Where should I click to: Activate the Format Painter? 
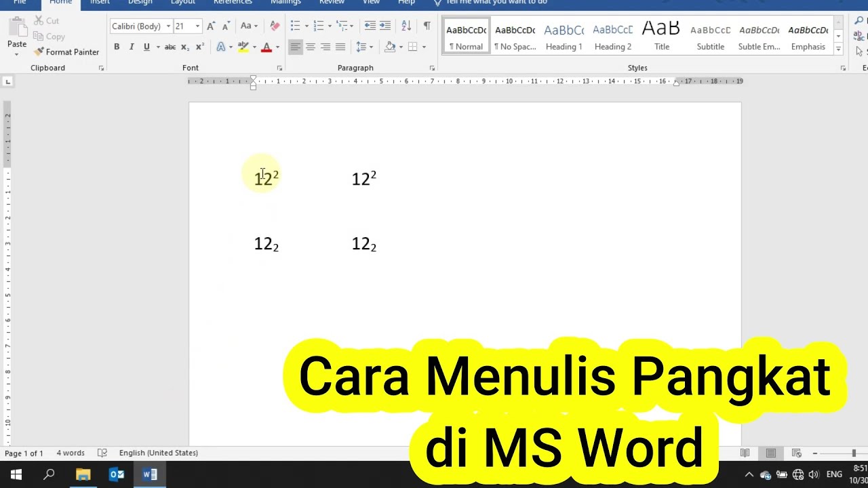(66, 52)
